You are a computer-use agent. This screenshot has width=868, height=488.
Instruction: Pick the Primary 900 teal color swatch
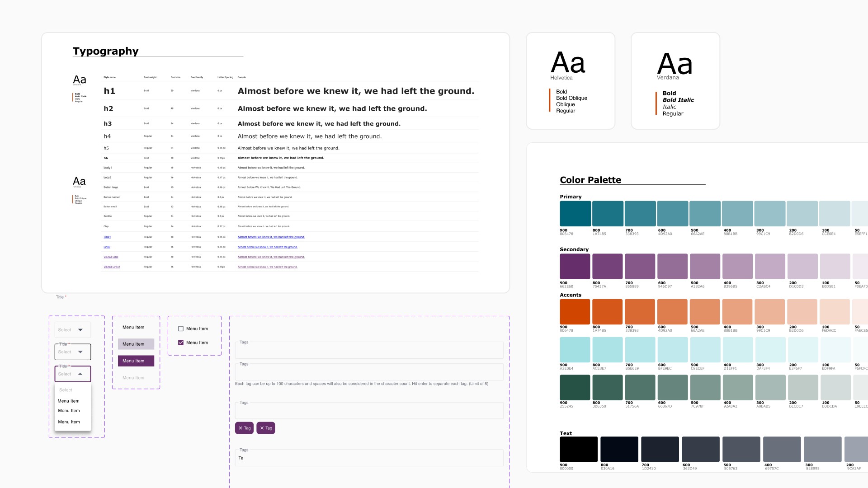575,214
